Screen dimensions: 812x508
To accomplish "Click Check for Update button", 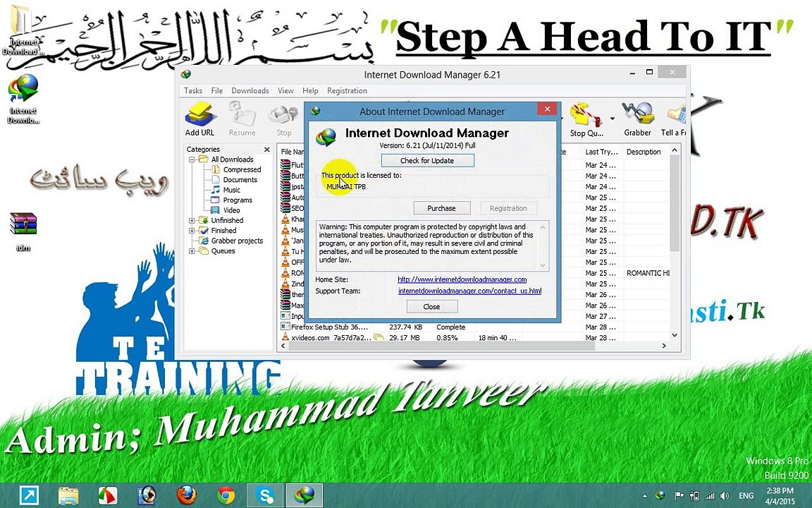I will tap(427, 161).
